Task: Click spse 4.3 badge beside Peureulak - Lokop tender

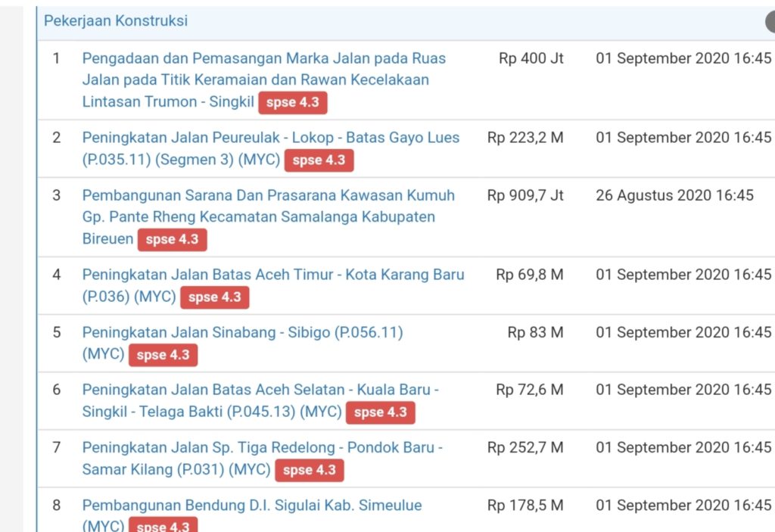Action: 319,160
